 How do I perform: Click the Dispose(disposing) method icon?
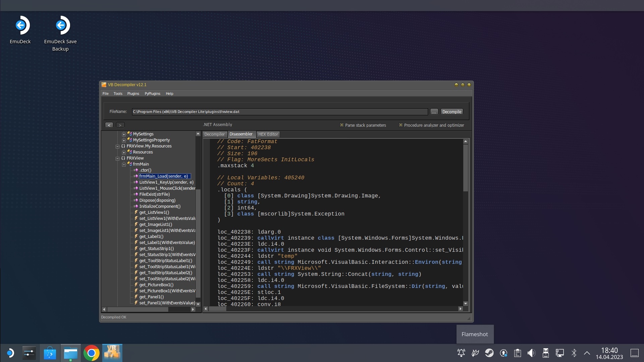pyautogui.click(x=136, y=200)
